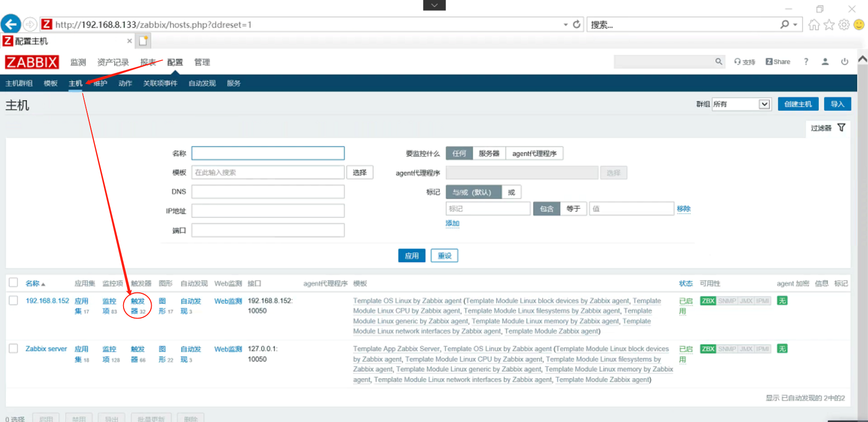This screenshot has height=422, width=868.
Task: Open the 群组 dropdown
Action: [x=741, y=104]
